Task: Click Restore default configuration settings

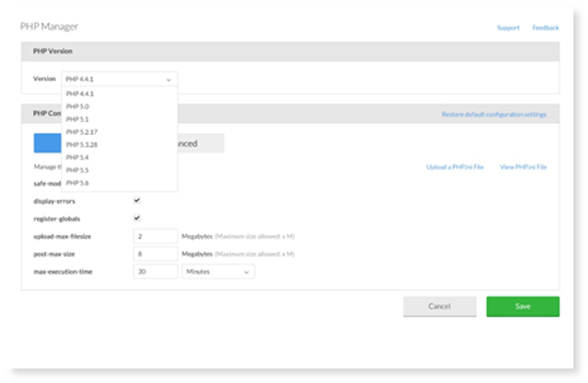Action: (494, 114)
